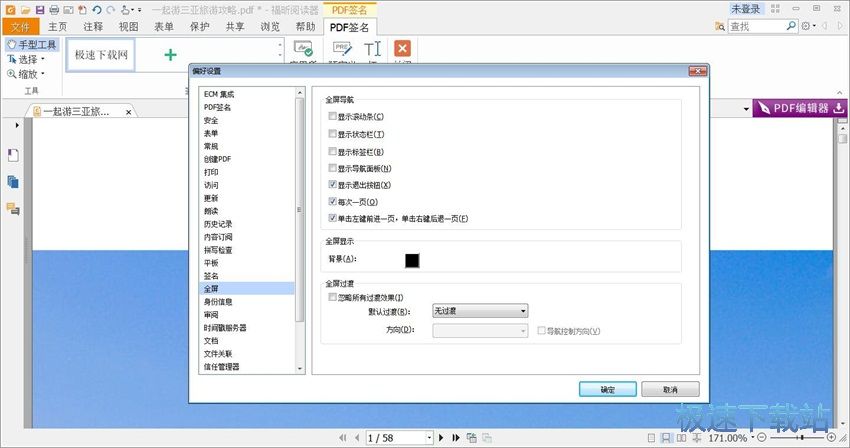The image size is (850, 448).
Task: Go to next page with the right arrow in the status bar
Action: [441, 438]
